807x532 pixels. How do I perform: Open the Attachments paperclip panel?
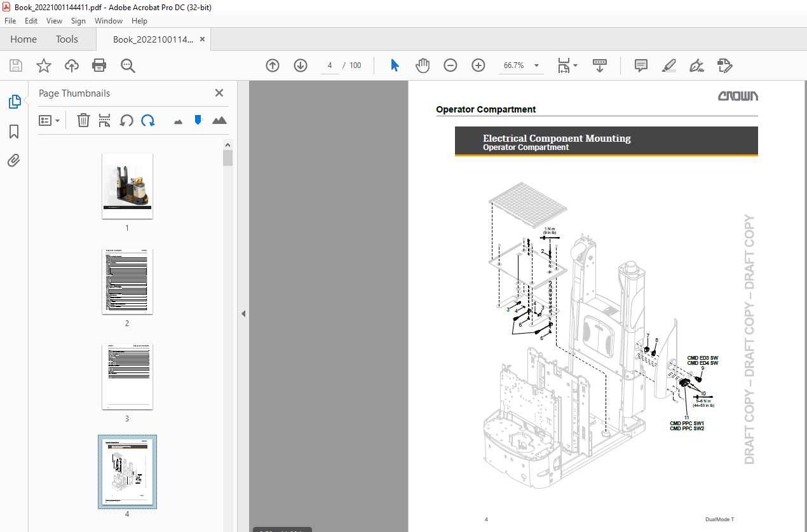[14, 161]
